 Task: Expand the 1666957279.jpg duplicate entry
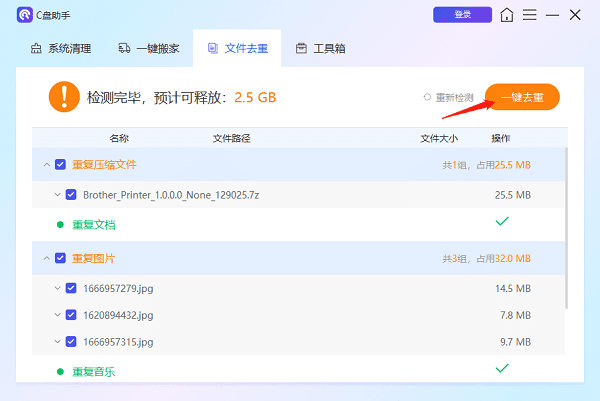pyautogui.click(x=56, y=288)
